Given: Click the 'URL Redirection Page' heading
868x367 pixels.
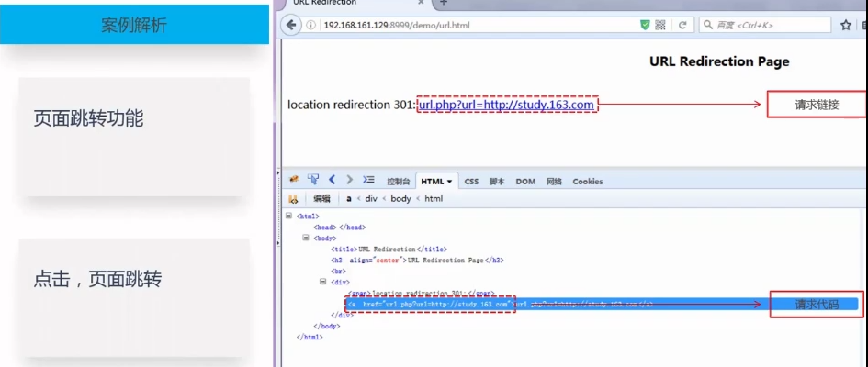Looking at the screenshot, I should coord(719,61).
